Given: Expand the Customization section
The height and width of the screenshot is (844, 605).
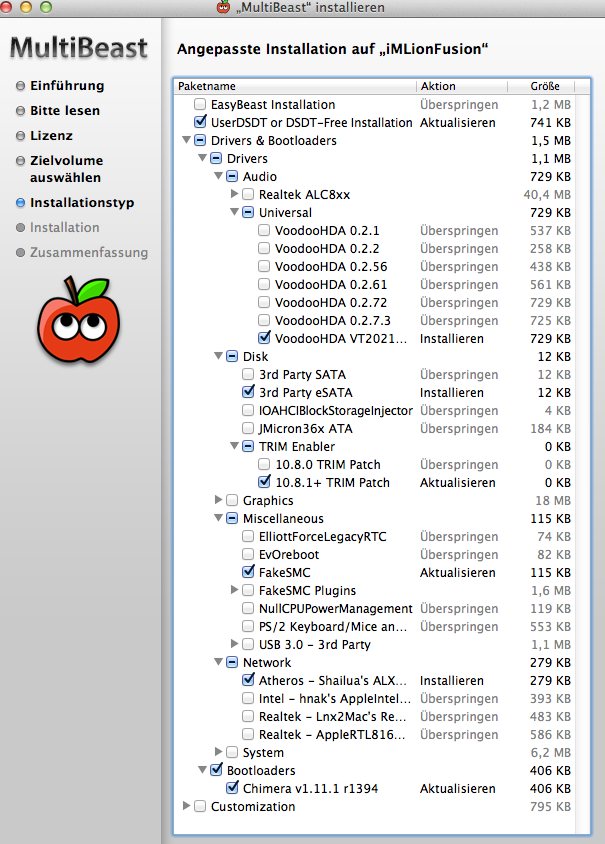Looking at the screenshot, I should coord(186,805).
